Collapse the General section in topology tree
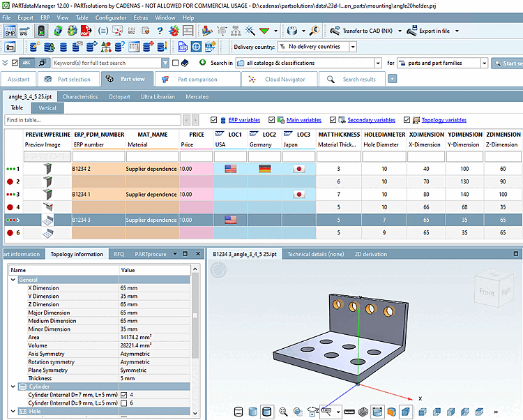 pyautogui.click(x=13, y=279)
